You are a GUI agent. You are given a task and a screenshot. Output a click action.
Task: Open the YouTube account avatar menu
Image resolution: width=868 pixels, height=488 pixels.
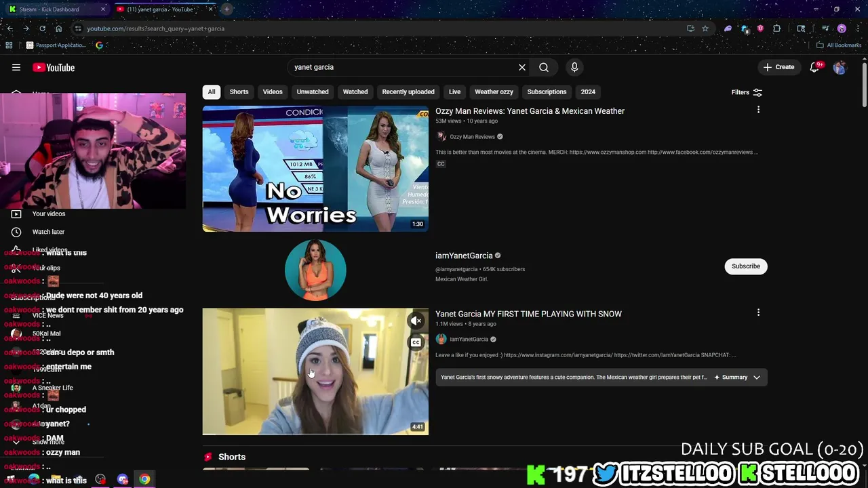(x=840, y=67)
